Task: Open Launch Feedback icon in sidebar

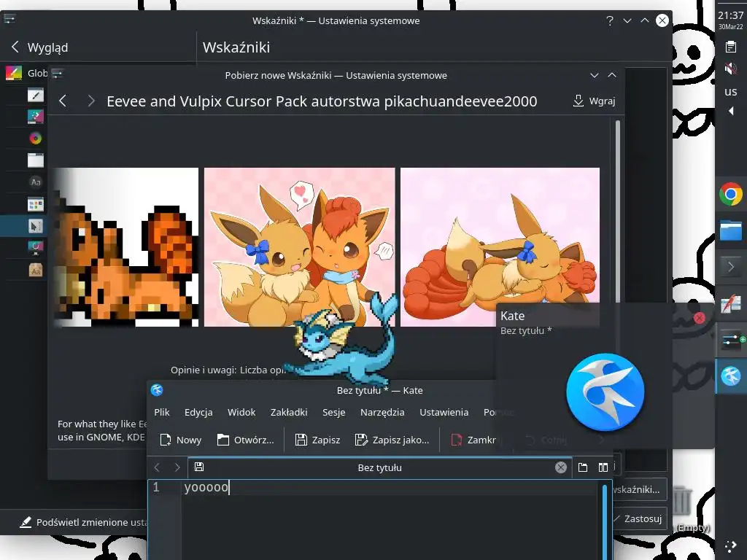Action: [36, 247]
